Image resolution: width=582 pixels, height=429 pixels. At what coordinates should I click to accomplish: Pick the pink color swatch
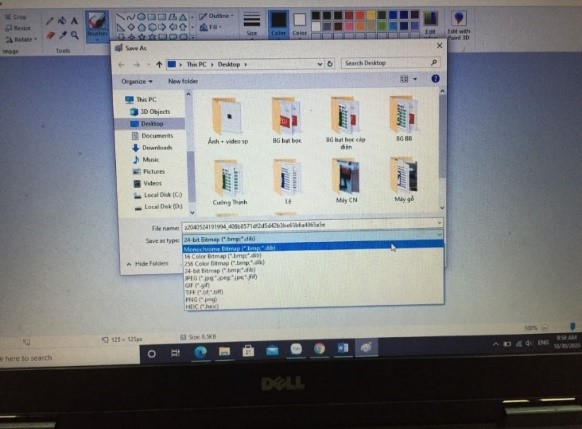[349, 26]
